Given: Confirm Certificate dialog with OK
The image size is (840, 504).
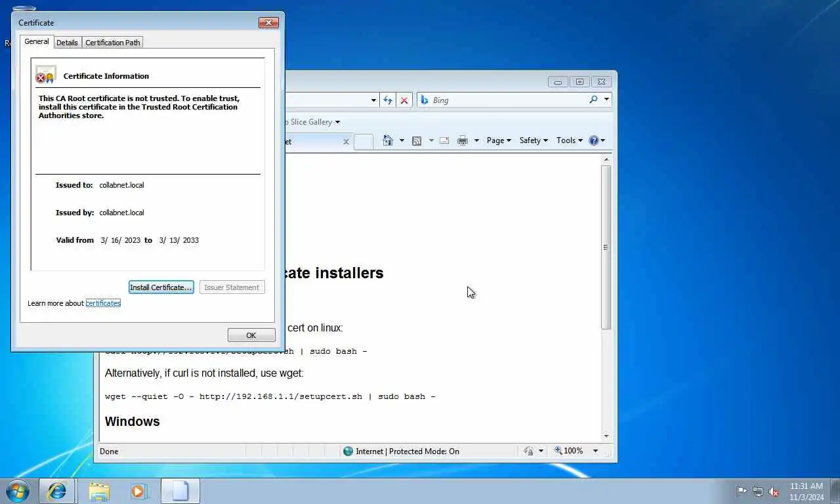Looking at the screenshot, I should pyautogui.click(x=251, y=335).
